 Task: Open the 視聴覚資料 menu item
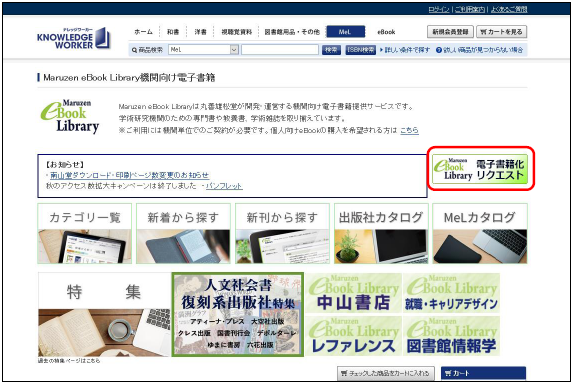point(236,32)
